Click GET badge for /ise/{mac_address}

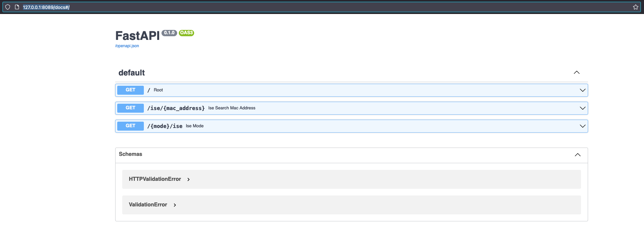(130, 108)
